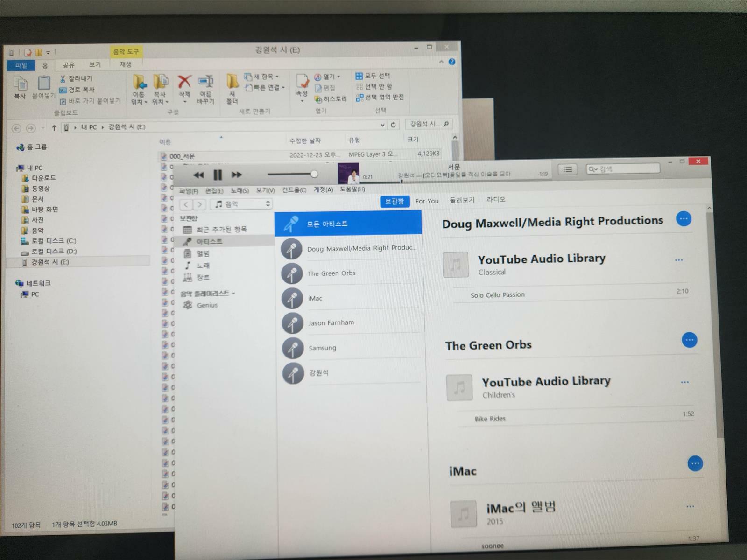Viewport: 747px width, 560px height.
Task: Create 새 폴더 in Explorer ribbon
Action: (x=232, y=89)
